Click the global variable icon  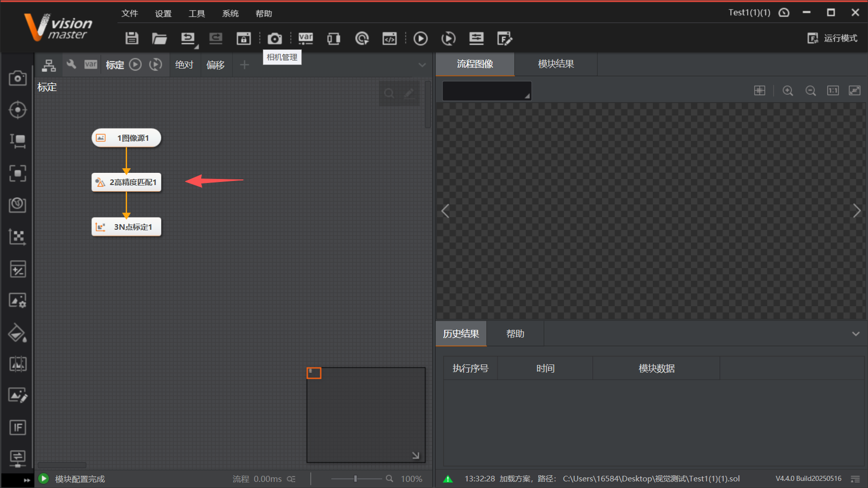coord(305,39)
